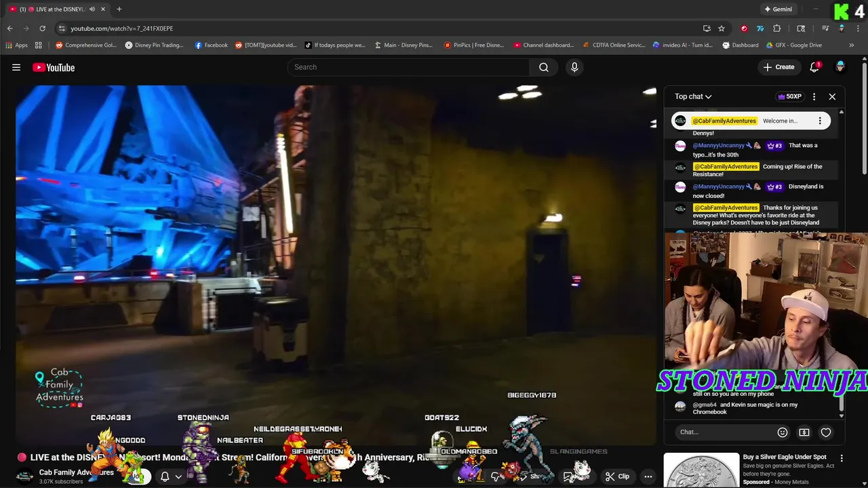Bookmark this page with star icon

pos(722,28)
